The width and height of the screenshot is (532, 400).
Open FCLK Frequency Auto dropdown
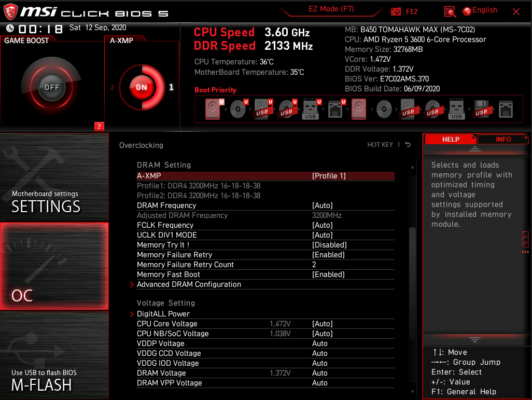pos(323,225)
